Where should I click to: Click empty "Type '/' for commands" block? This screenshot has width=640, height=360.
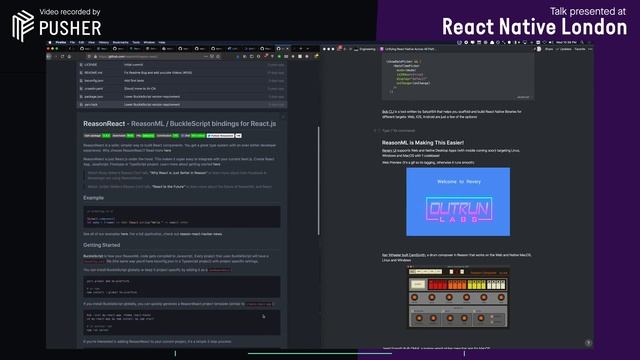pos(398,131)
